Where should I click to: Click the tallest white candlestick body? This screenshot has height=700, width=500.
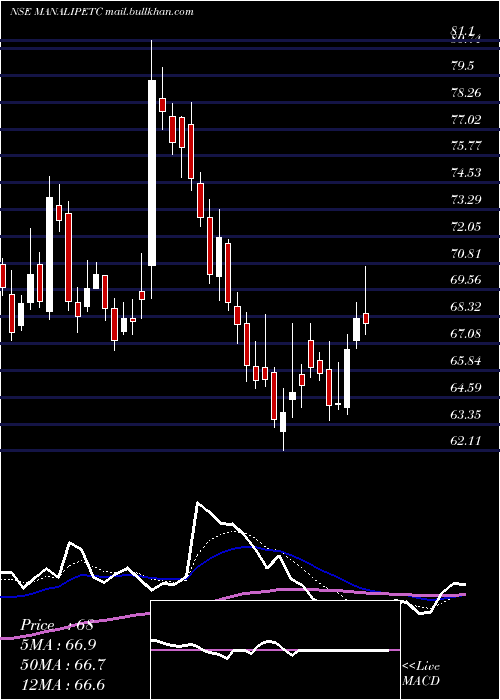click(152, 173)
